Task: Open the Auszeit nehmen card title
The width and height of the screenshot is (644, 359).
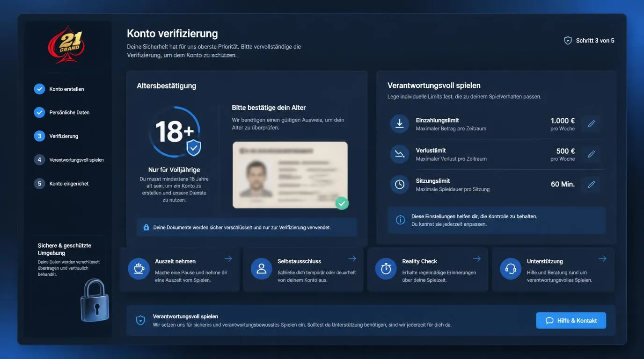Action: [175, 261]
